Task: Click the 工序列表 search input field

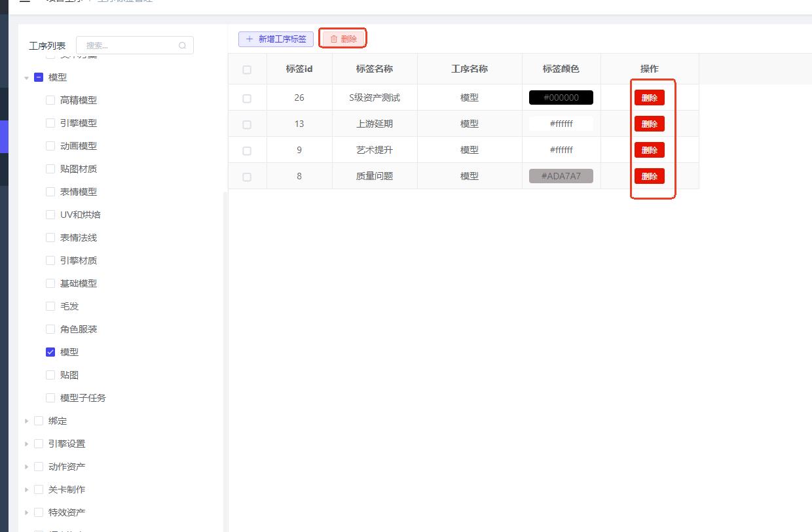Action: (x=129, y=46)
